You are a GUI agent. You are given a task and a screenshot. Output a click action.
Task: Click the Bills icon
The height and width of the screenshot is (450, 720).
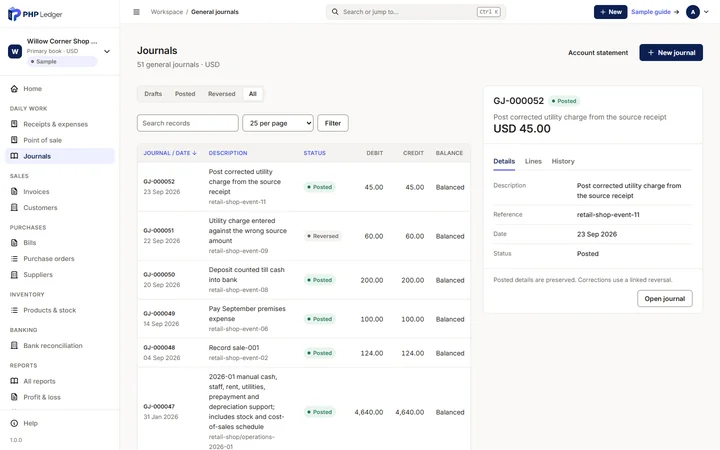coord(14,242)
